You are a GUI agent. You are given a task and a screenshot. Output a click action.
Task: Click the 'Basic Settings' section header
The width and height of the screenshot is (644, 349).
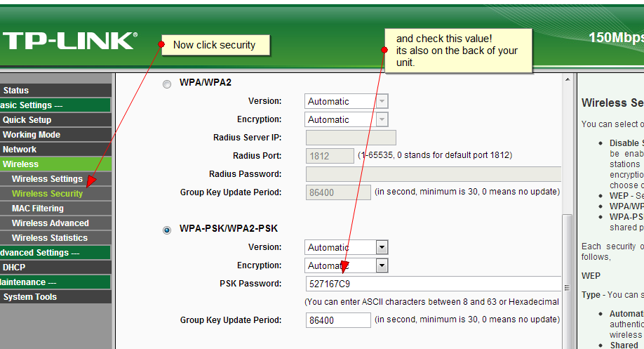coord(55,105)
